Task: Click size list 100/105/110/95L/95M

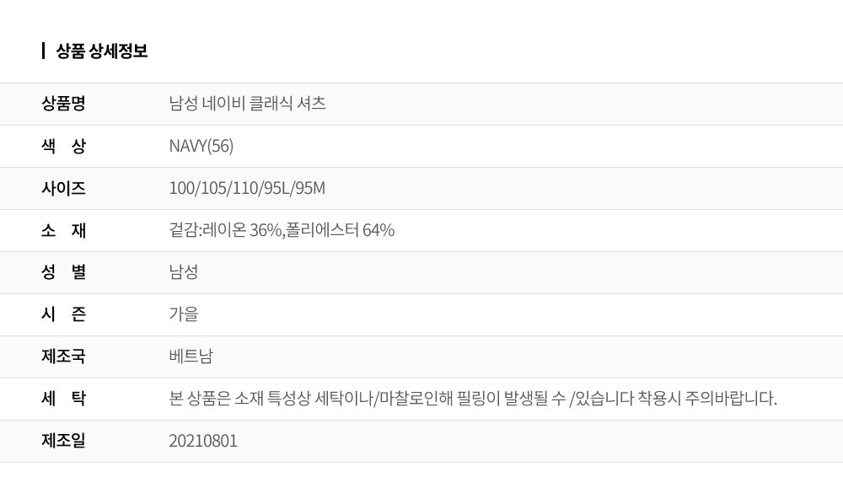Action: click(x=247, y=188)
